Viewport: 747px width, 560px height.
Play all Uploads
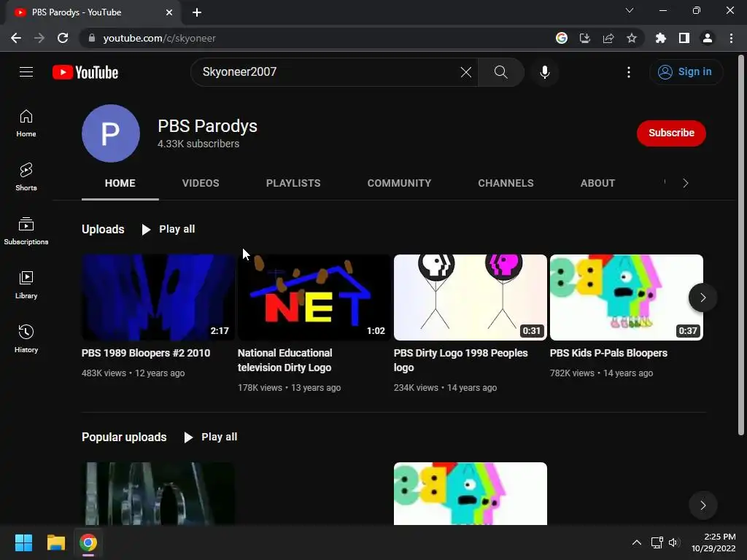(x=169, y=230)
